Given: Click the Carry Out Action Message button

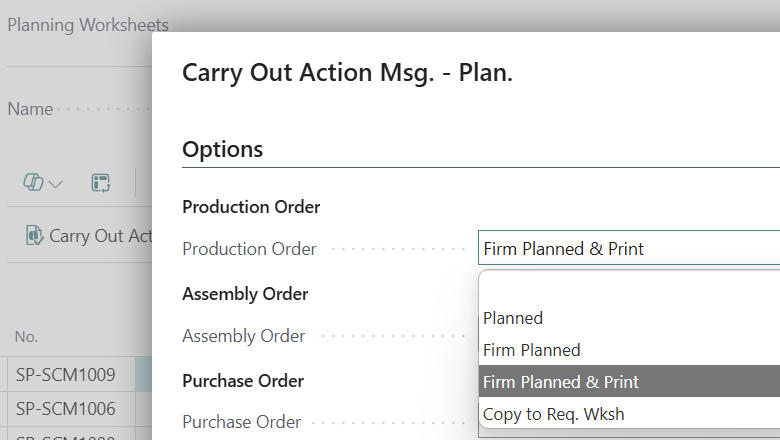Looking at the screenshot, I should coord(100,236).
